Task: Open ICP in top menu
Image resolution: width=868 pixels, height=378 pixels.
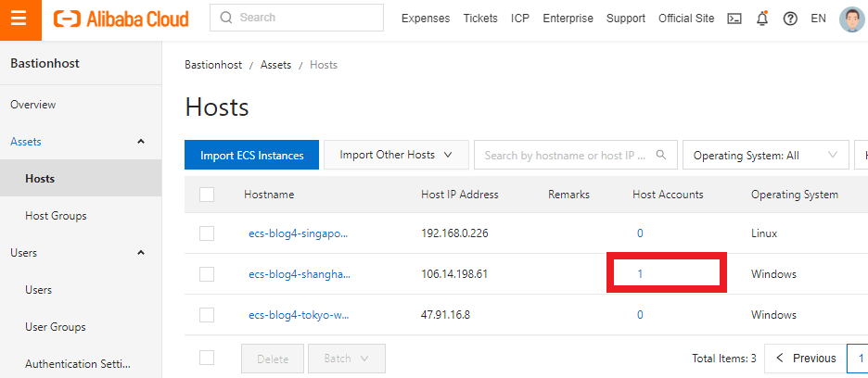Action: coord(520,19)
